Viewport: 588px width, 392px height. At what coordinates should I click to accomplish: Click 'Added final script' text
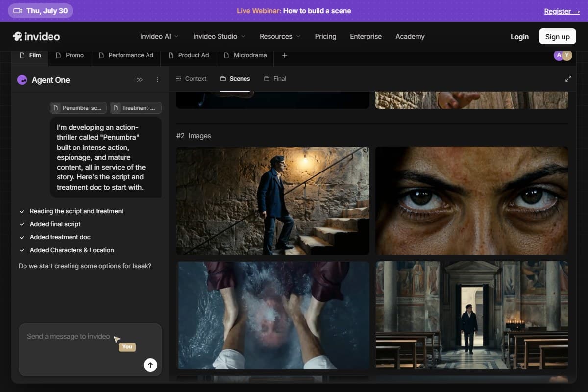pyautogui.click(x=55, y=224)
